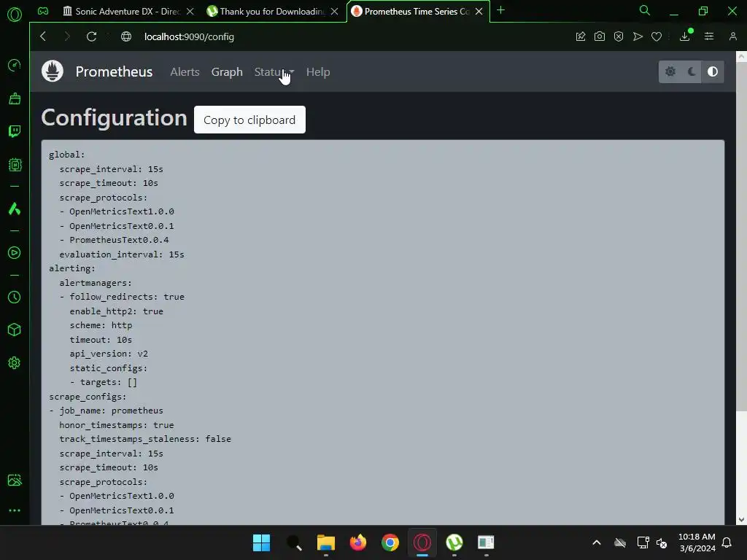
Task: Open the GX Corner gamepad icon
Action: 43,11
